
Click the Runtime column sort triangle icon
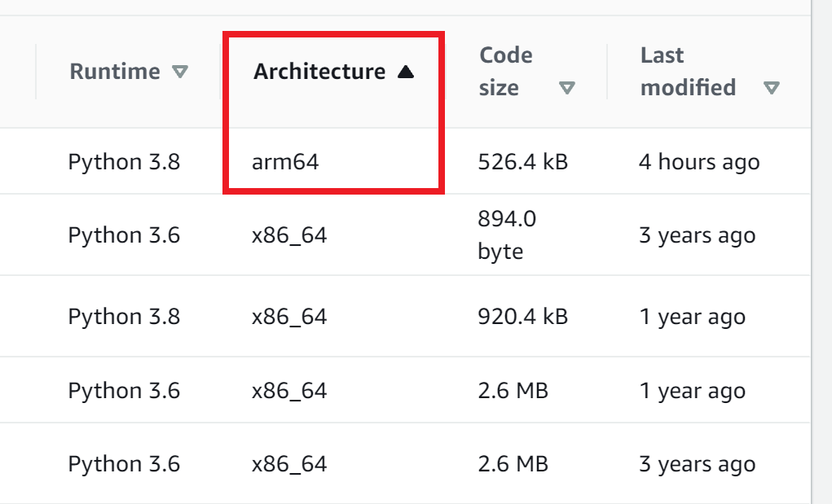click(180, 72)
